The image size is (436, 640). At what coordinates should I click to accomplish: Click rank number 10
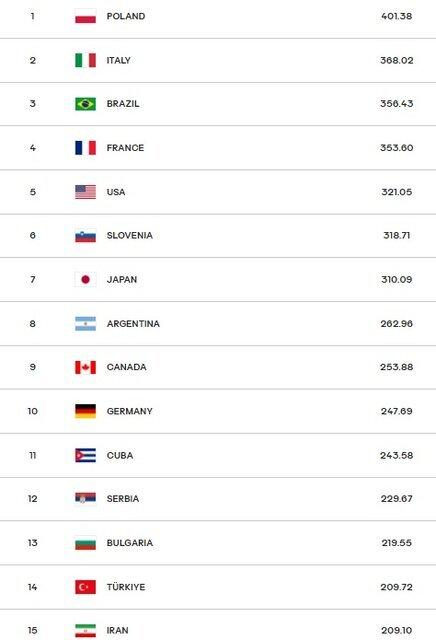click(x=33, y=411)
